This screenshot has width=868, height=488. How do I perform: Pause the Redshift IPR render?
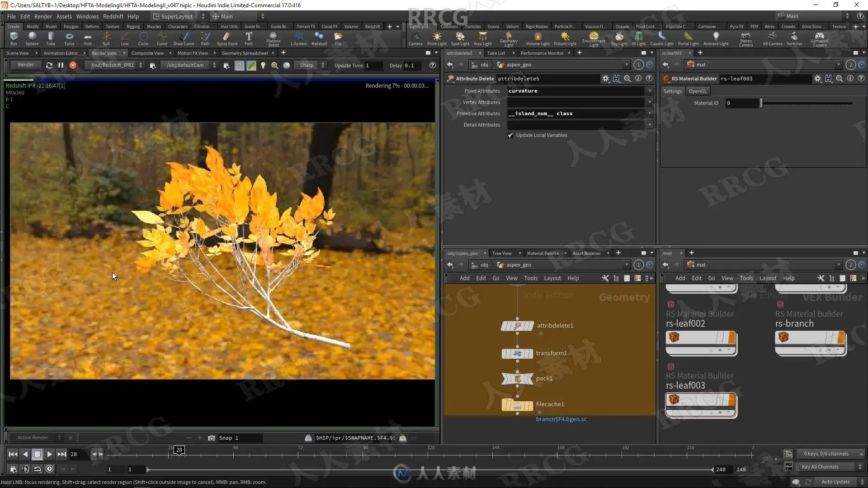tap(61, 65)
